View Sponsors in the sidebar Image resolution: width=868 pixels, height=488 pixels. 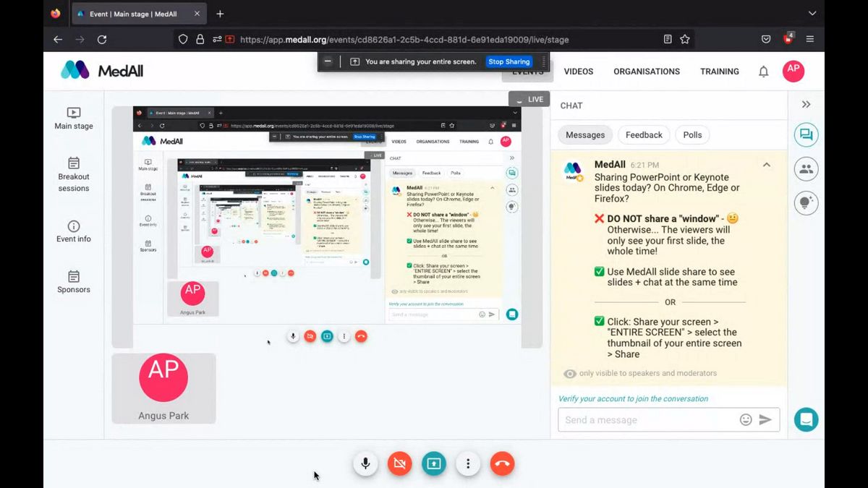click(x=74, y=282)
